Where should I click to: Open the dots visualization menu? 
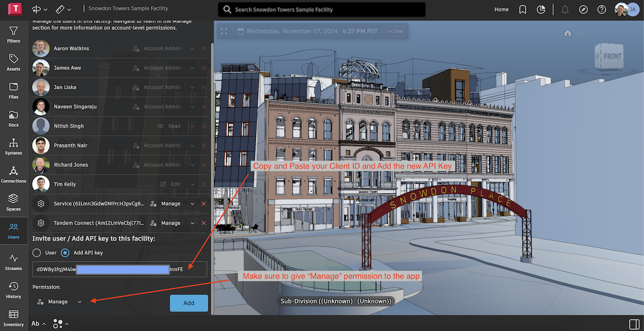point(61,323)
